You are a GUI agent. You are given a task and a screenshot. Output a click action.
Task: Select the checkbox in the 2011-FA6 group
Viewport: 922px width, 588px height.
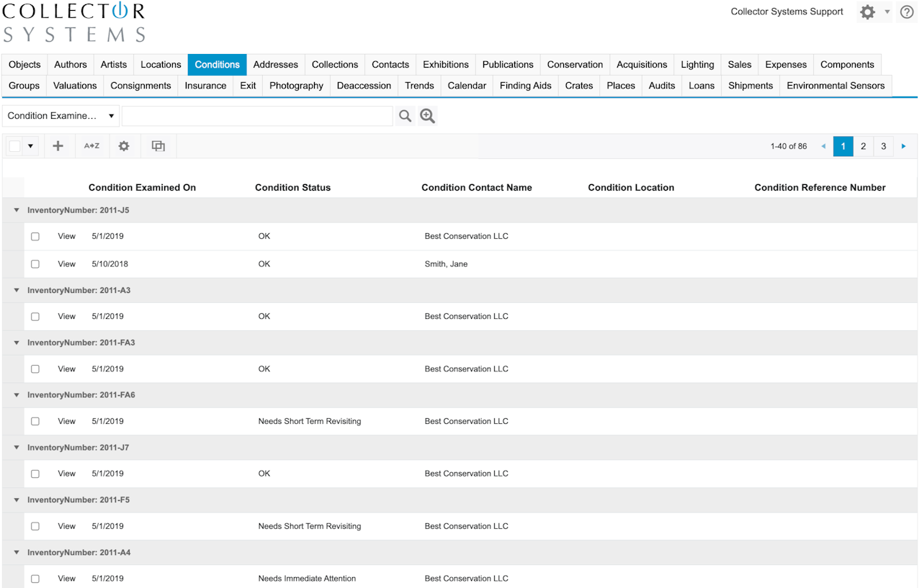pos(35,422)
